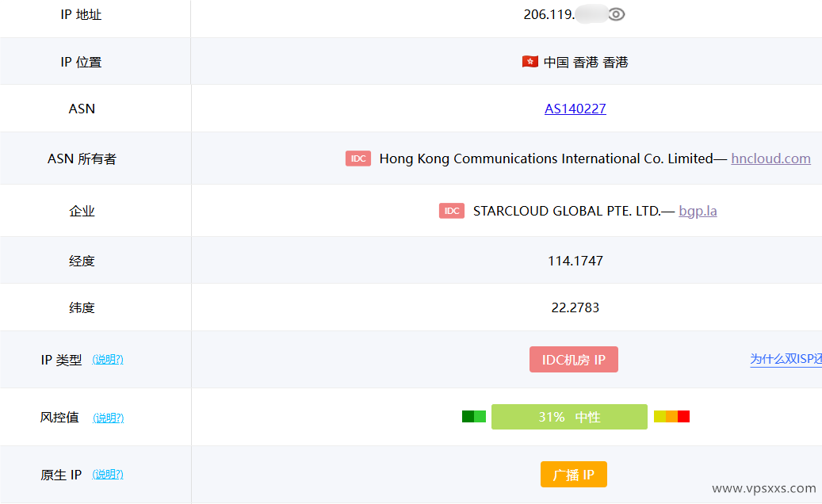Click the IDC机房 IP badge
Screen dimensions: 822x504
[x=573, y=359]
